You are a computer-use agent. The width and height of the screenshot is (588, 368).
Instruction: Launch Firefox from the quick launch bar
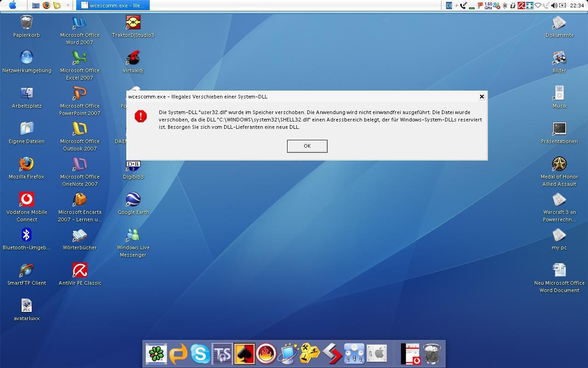tap(46, 6)
